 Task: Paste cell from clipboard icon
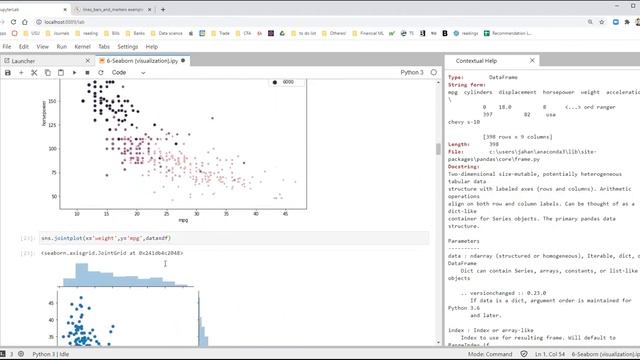[x=61, y=73]
